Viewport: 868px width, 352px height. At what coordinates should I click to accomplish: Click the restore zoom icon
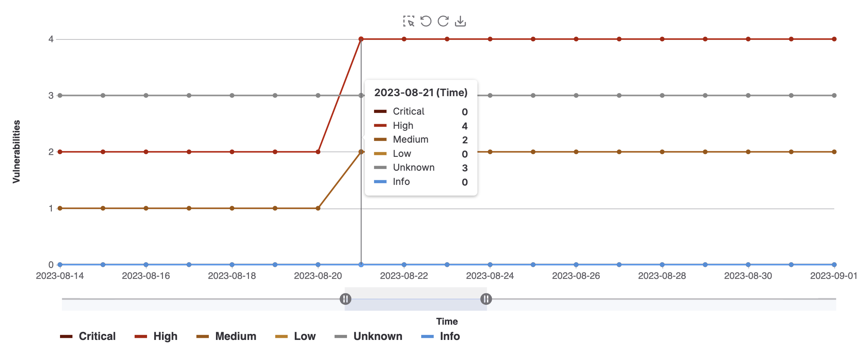tap(426, 21)
